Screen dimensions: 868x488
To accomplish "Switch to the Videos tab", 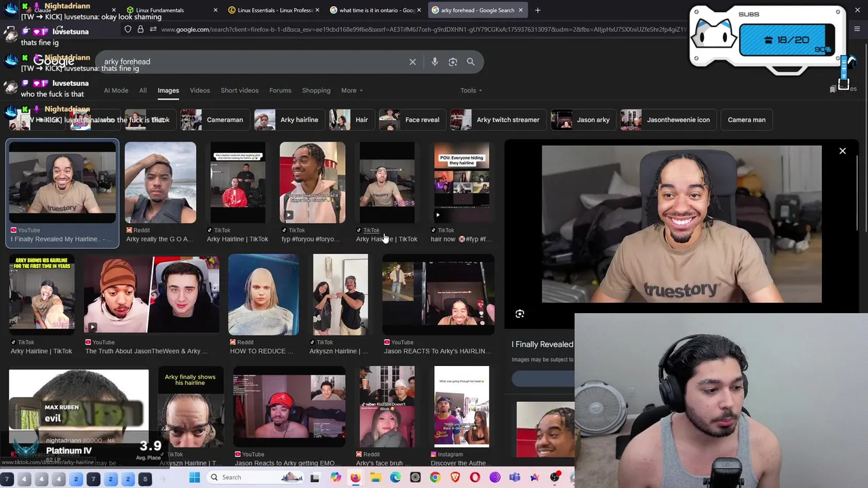I will tap(199, 90).
